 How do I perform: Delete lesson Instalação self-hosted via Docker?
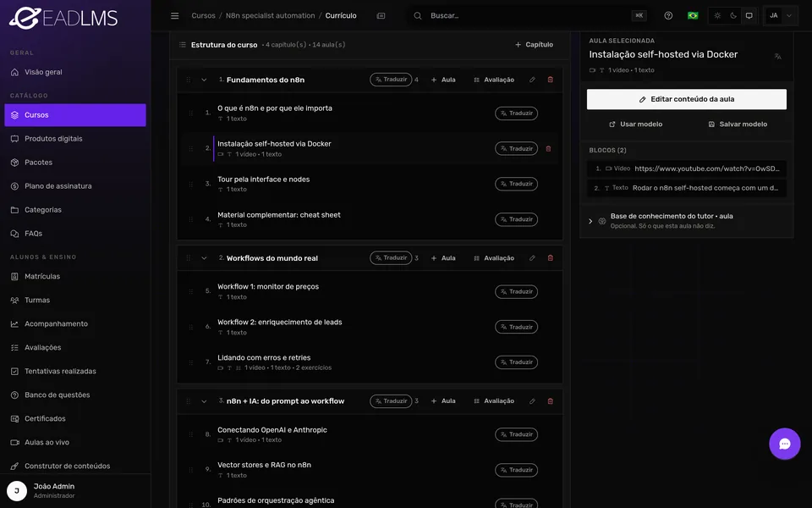click(548, 149)
